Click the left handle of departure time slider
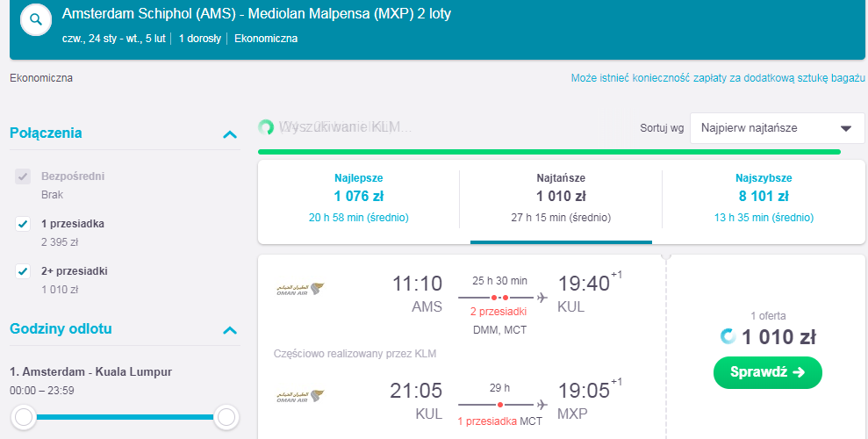The width and height of the screenshot is (868, 439). tap(23, 417)
